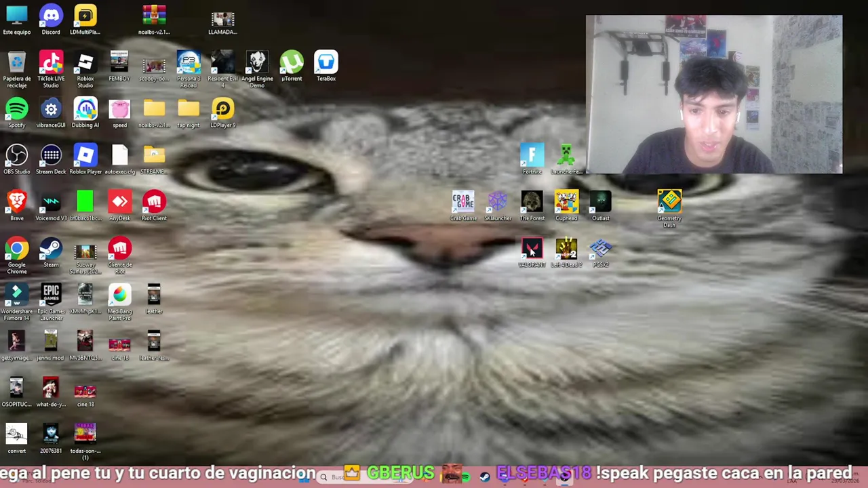This screenshot has height=488, width=868.
Task: Open vibranceGUI shortcut
Action: pyautogui.click(x=51, y=113)
